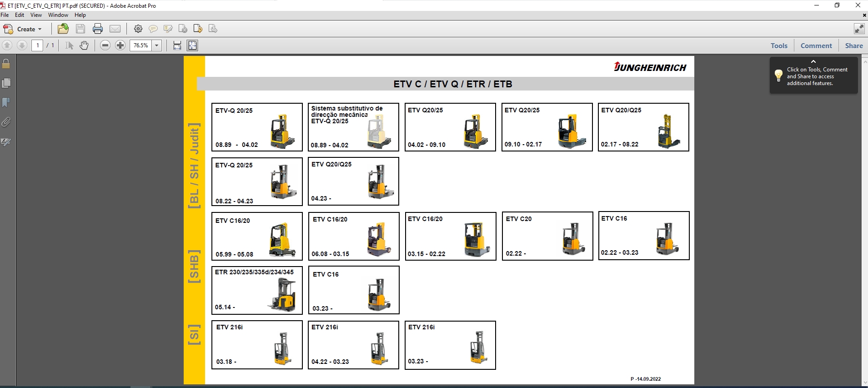868x388 pixels.
Task: Open the Comment pane
Action: tap(816, 45)
